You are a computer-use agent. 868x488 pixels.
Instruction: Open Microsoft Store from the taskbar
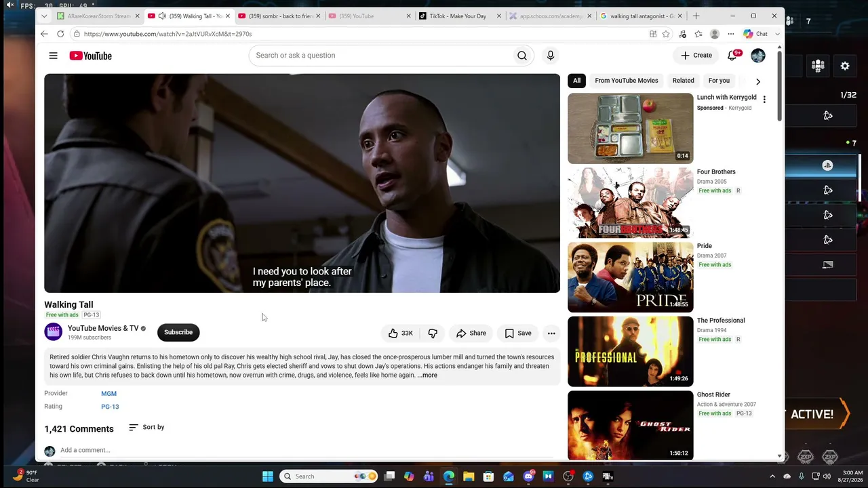[x=488, y=476]
